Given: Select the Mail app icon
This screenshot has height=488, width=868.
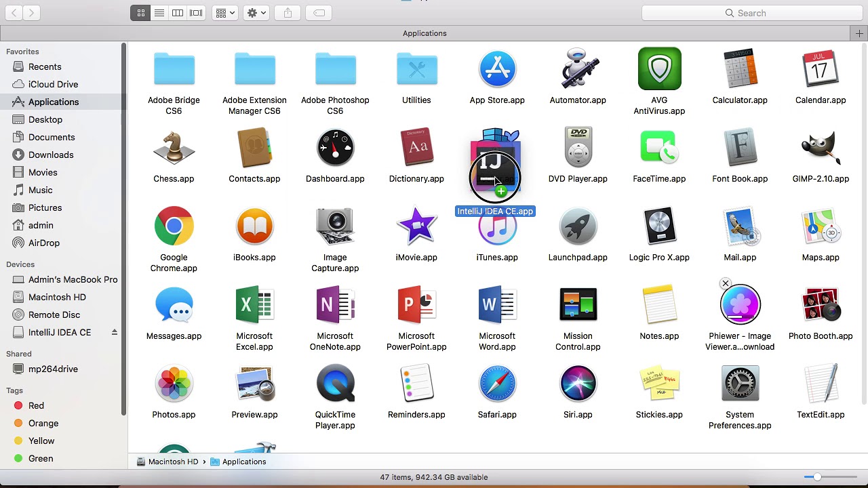Looking at the screenshot, I should (740, 226).
